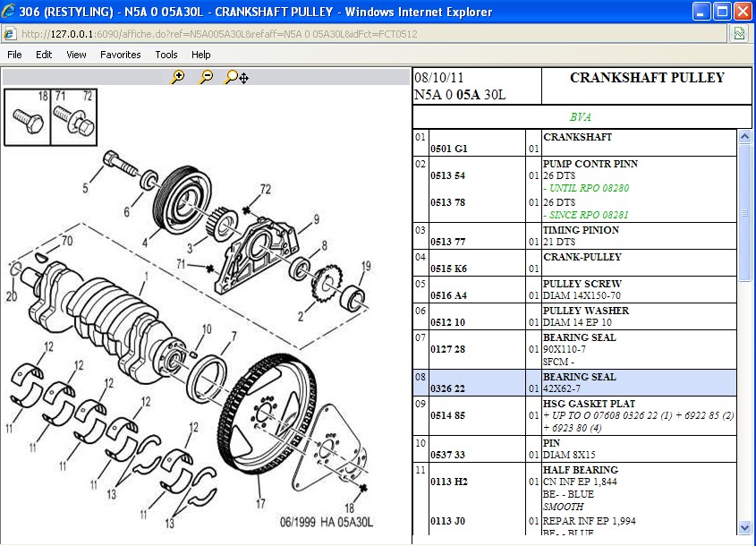Click the parts list scroll up arrow
The image size is (756, 546).
click(x=744, y=138)
